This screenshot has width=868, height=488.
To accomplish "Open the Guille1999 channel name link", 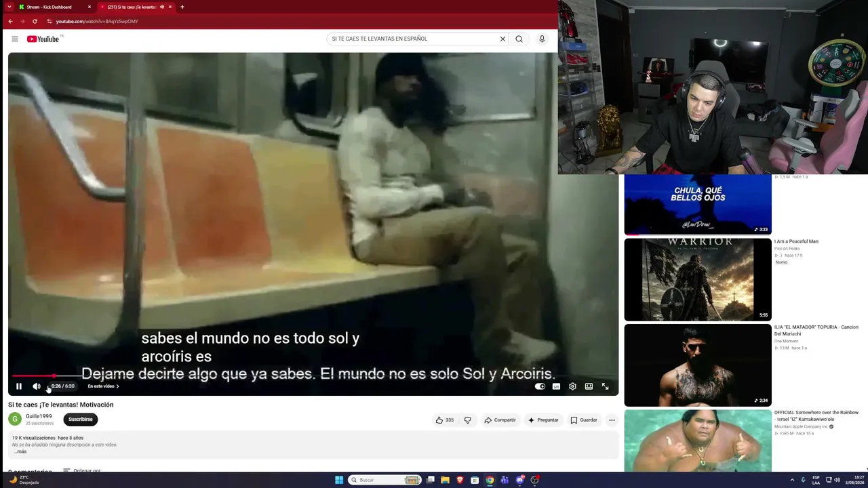I will point(39,416).
